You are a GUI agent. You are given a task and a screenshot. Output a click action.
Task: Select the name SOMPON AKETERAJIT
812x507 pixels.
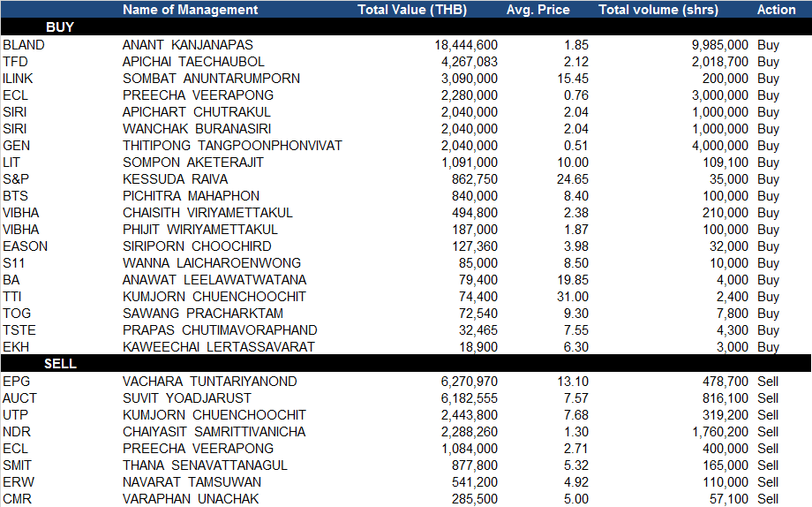coord(192,163)
